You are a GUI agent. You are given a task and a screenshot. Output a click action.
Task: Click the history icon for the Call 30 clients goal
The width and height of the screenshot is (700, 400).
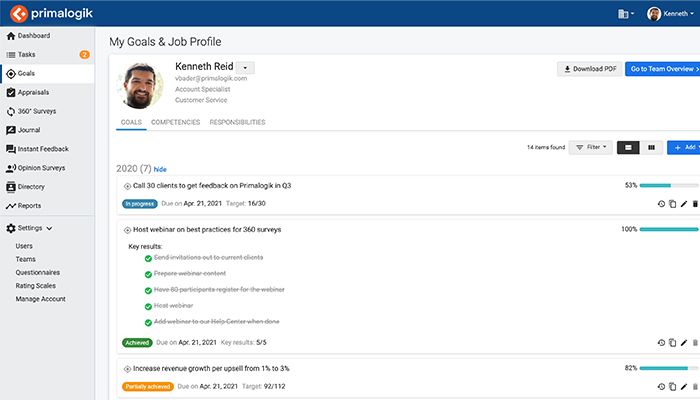coord(661,204)
